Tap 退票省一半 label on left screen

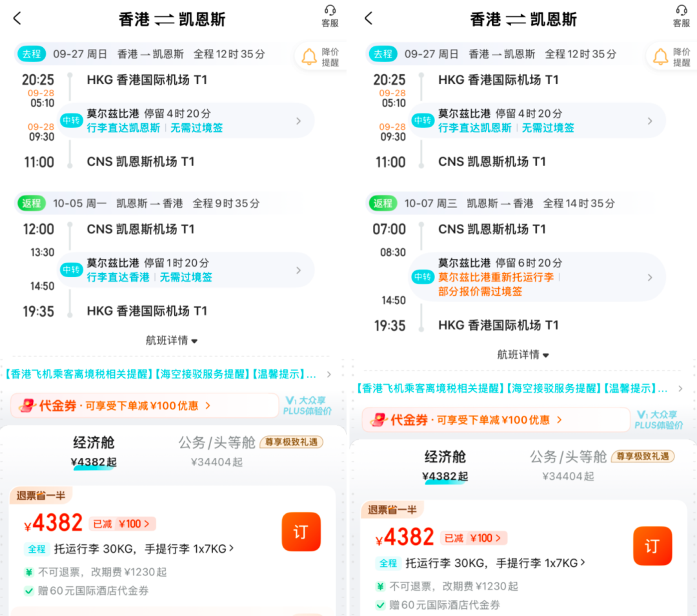tap(41, 495)
